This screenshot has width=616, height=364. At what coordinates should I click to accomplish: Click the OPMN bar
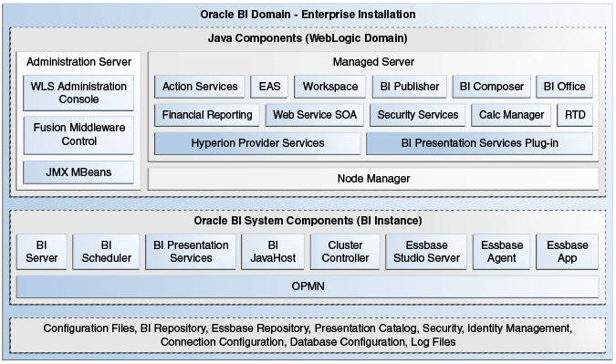tap(308, 286)
